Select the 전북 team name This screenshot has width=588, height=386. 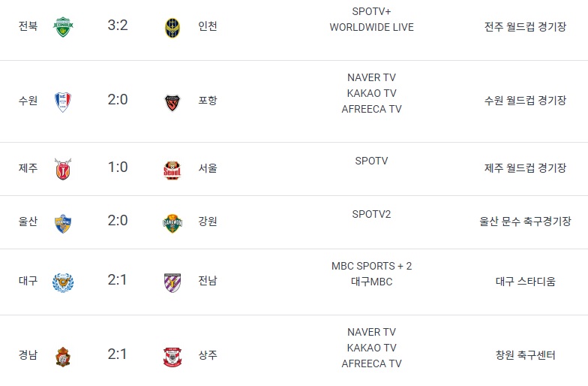point(28,26)
